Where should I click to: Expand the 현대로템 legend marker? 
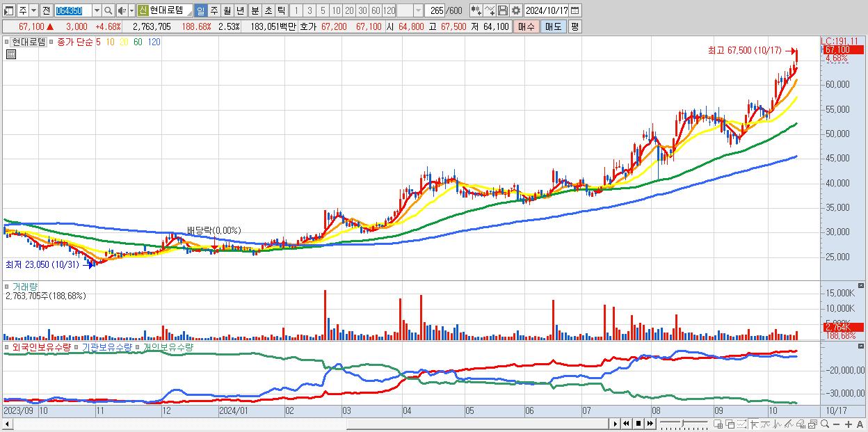click(x=6, y=42)
